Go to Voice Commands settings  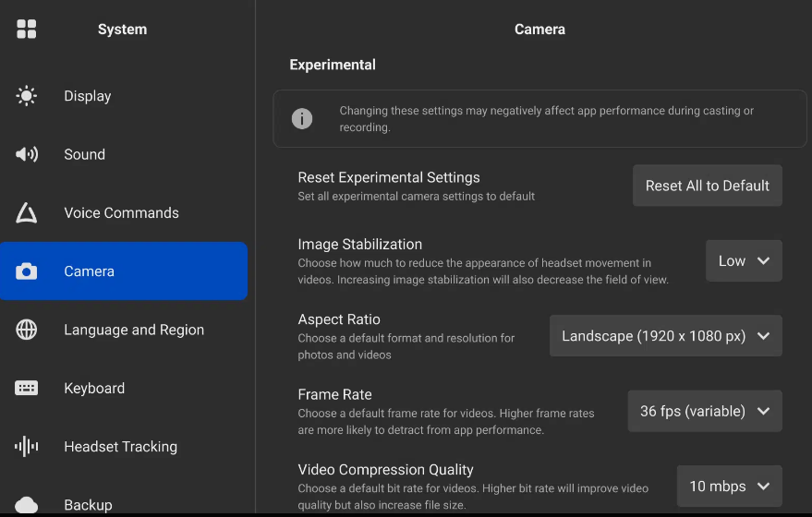[124, 212]
